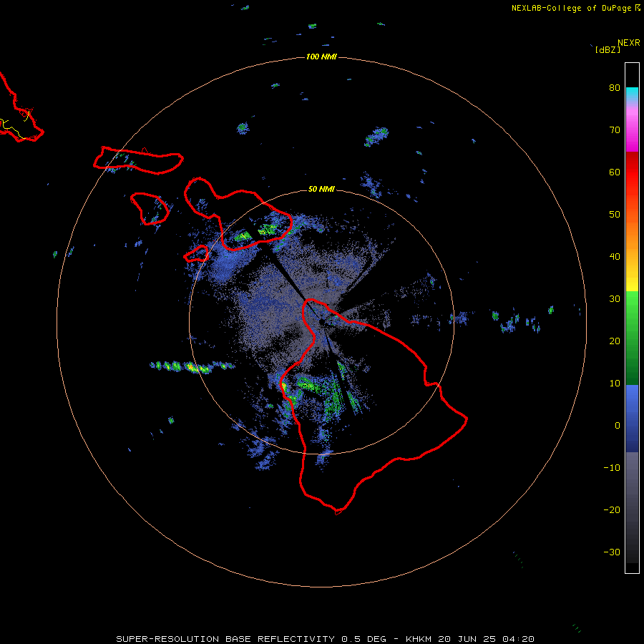Click the 50 value on dBZ scale

pos(615,215)
